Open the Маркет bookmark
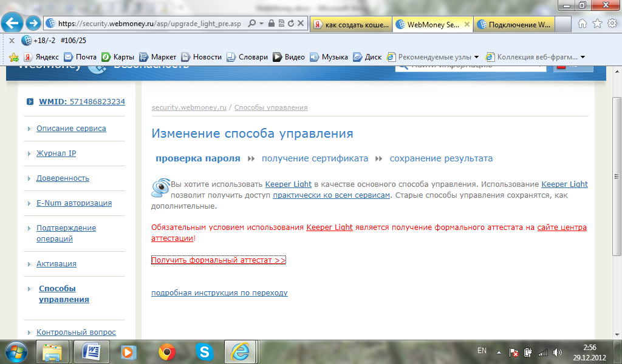The height and width of the screenshot is (364, 622). [x=157, y=57]
